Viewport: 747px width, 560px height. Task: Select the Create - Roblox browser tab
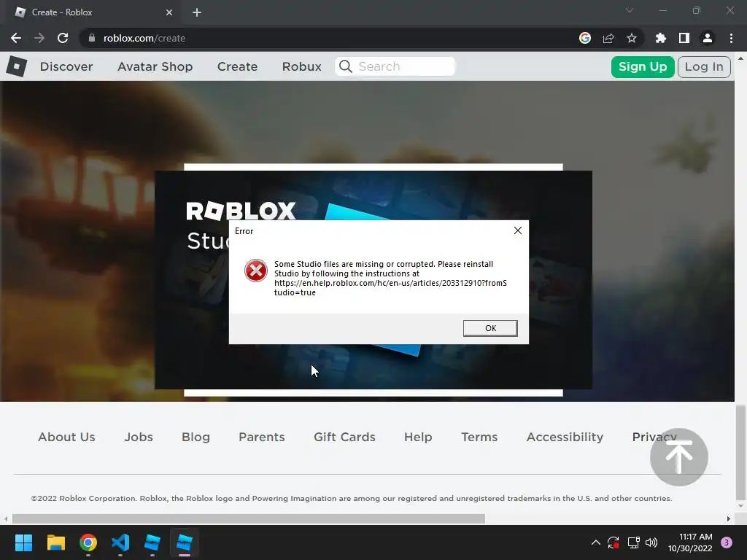click(93, 12)
